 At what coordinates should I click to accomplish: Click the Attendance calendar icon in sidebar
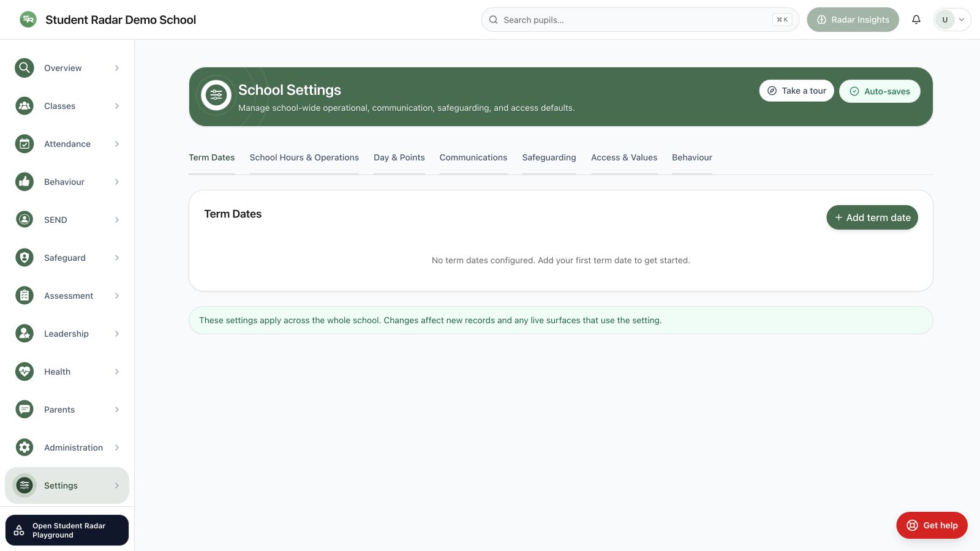click(24, 144)
